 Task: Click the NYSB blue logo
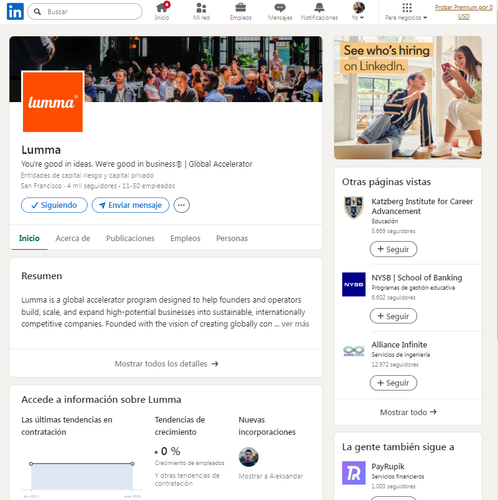click(x=354, y=284)
